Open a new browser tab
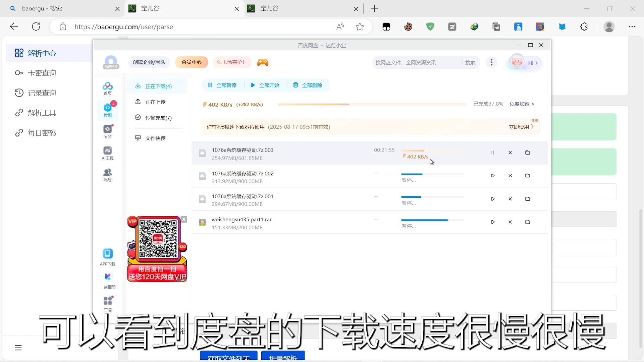 [x=375, y=8]
